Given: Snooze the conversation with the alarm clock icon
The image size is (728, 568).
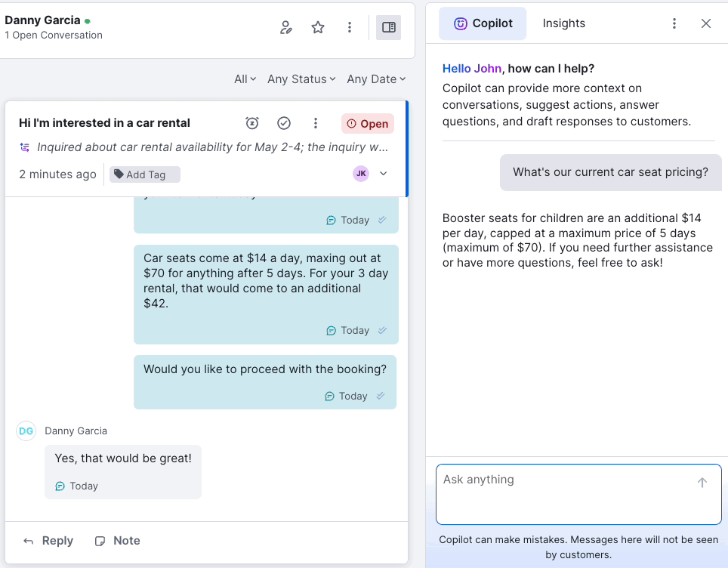Looking at the screenshot, I should (x=251, y=123).
